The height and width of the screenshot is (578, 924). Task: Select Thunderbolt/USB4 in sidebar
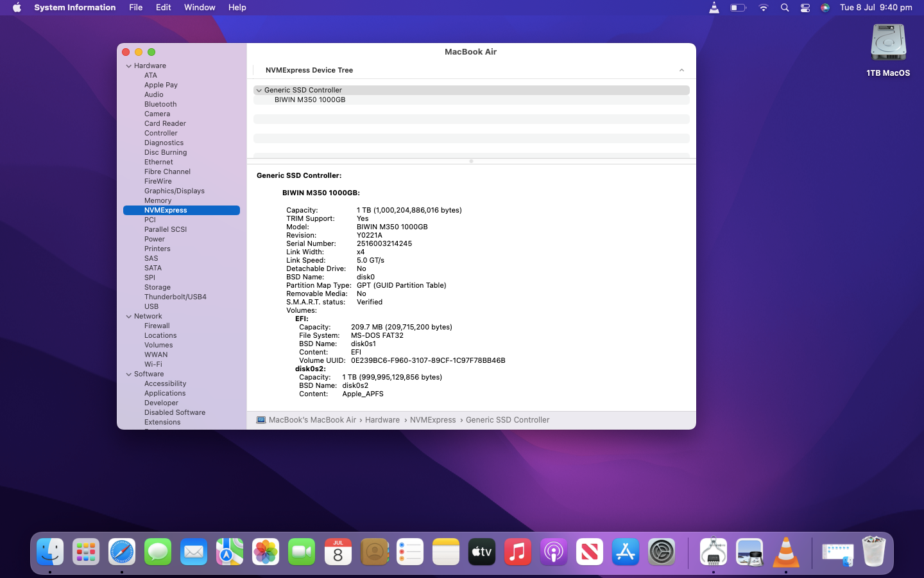click(175, 297)
